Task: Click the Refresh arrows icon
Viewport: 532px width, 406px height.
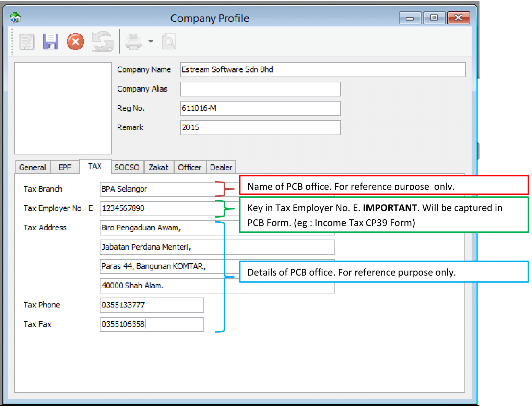Action: (x=102, y=42)
